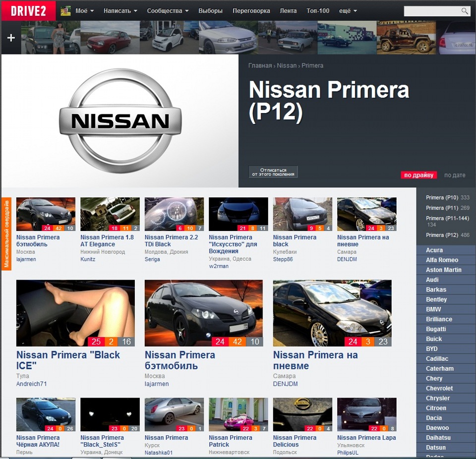
Task: Open user w2rman profile link
Action: [x=219, y=266]
